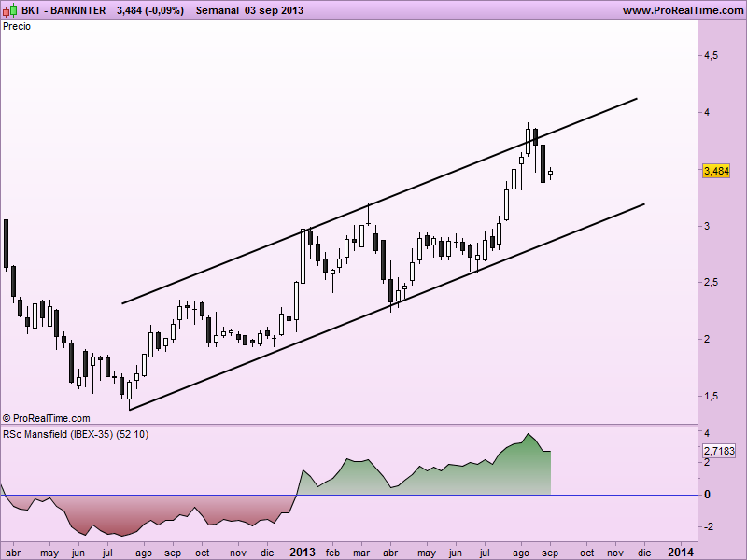
Task: Click the Precio panel label
Action: click(17, 27)
